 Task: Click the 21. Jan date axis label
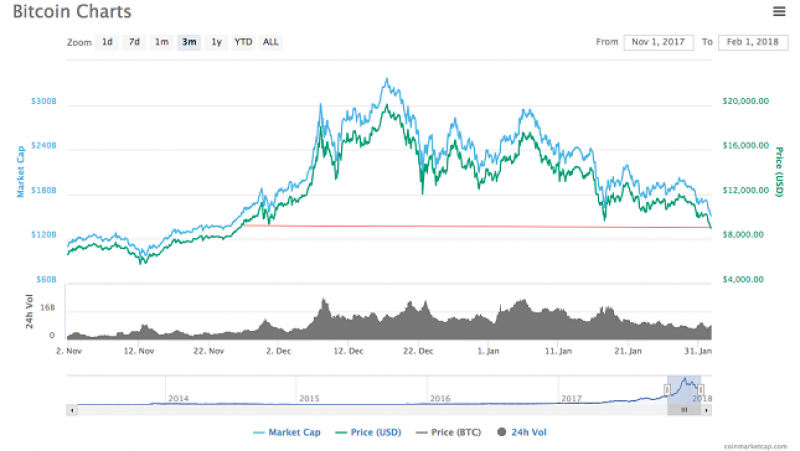[x=628, y=351]
